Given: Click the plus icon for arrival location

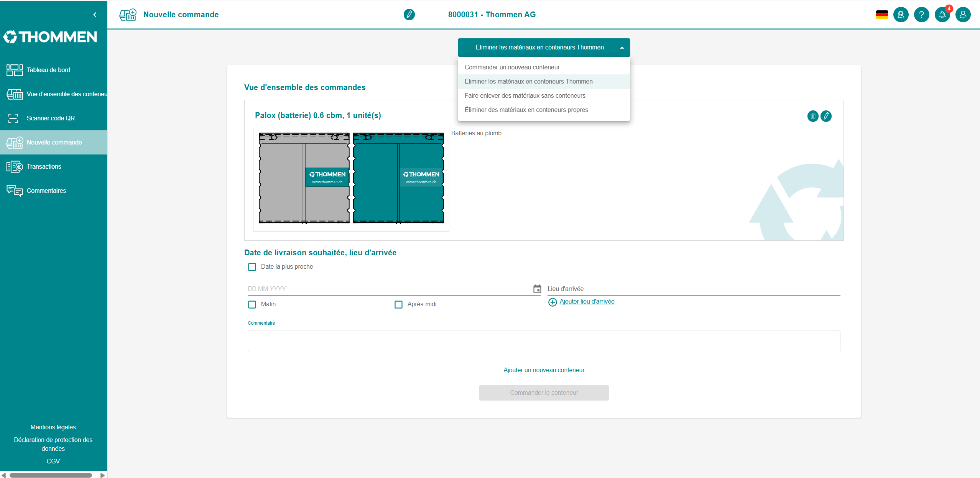Looking at the screenshot, I should click(552, 302).
